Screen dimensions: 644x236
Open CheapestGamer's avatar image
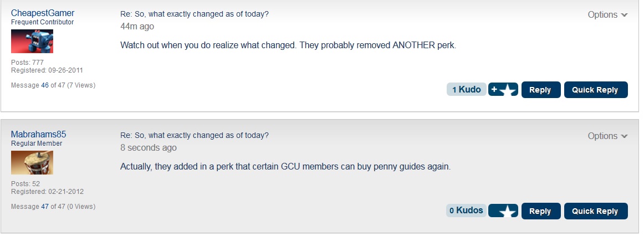[x=32, y=42]
